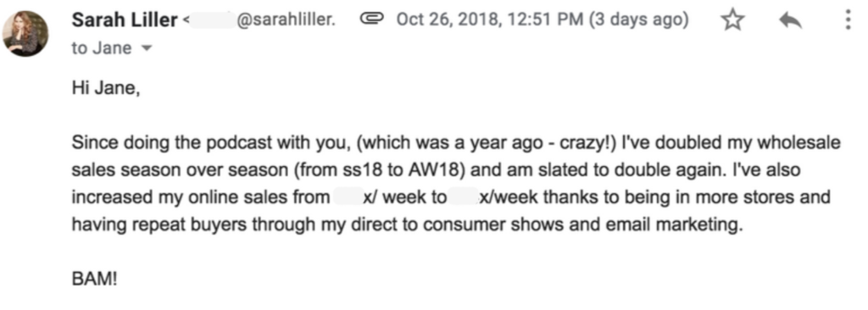Expand recipient details arrow beside 'to Jane'
Screen dimensions: 868x310
147,49
